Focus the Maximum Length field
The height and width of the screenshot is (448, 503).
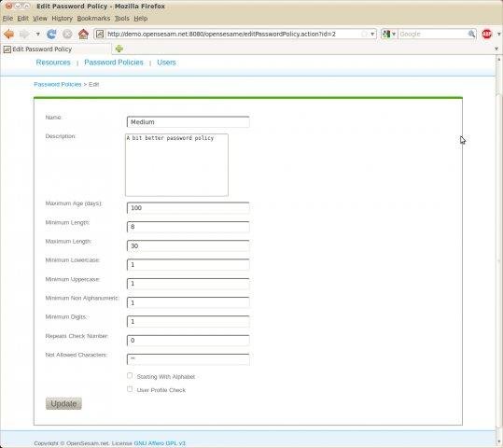coord(188,245)
